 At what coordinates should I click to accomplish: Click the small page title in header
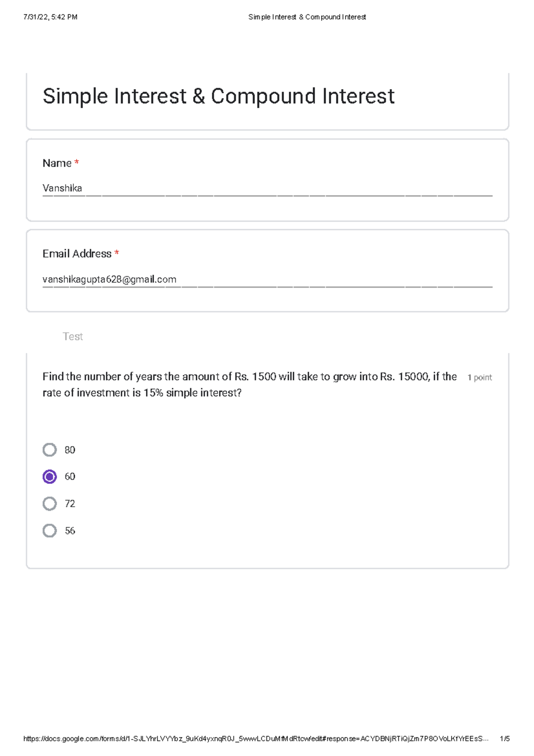(307, 17)
